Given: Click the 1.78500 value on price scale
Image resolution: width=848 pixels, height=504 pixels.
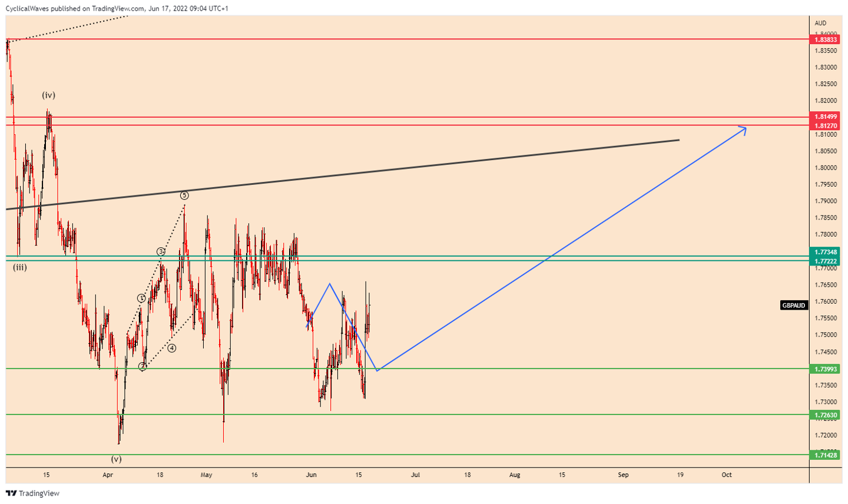Looking at the screenshot, I should (x=826, y=218).
